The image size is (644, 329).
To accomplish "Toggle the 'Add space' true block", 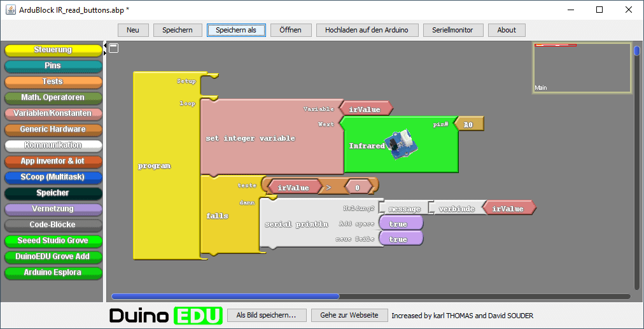I will click(x=400, y=223).
